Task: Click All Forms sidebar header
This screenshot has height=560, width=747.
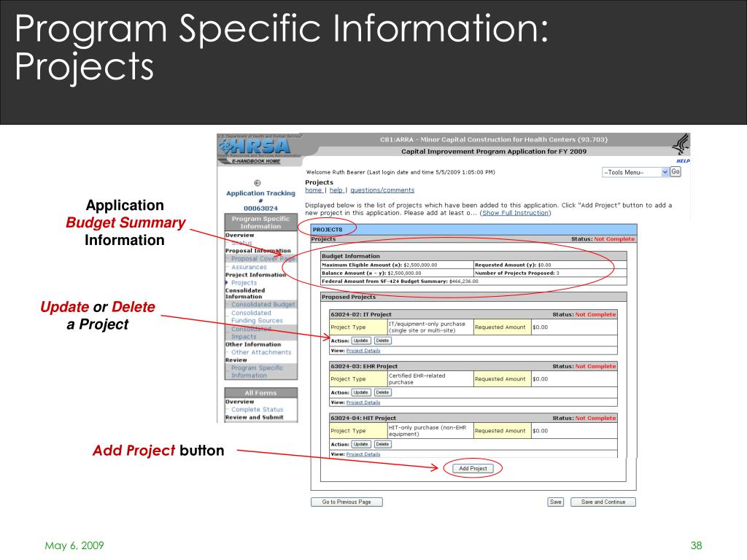Action: pos(260,393)
